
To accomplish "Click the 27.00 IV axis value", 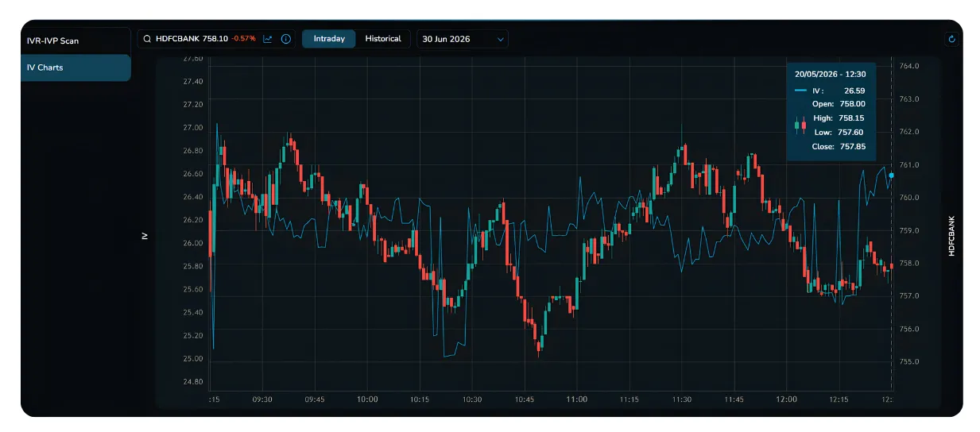I will coord(192,128).
